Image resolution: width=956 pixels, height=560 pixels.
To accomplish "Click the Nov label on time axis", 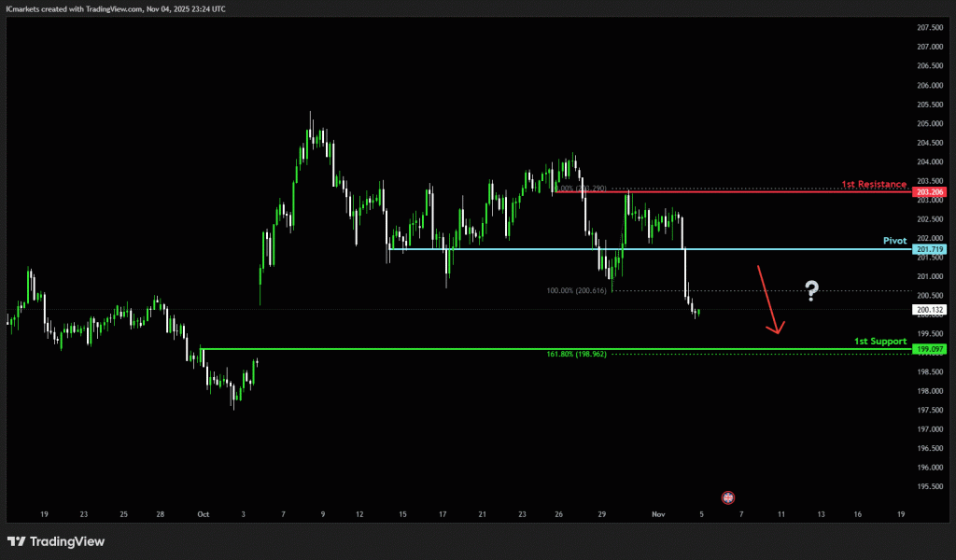I will point(658,514).
